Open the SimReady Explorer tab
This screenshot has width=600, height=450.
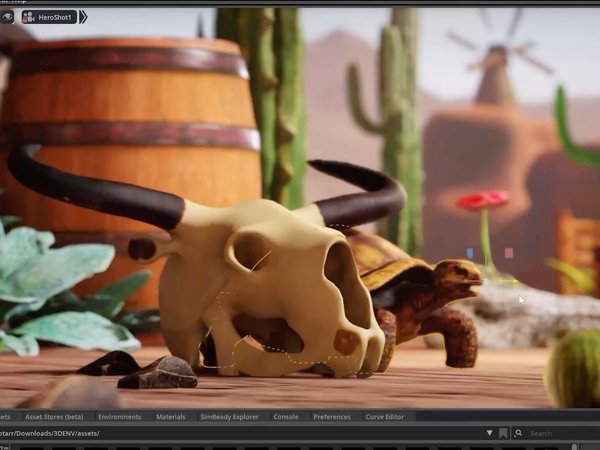coord(229,416)
